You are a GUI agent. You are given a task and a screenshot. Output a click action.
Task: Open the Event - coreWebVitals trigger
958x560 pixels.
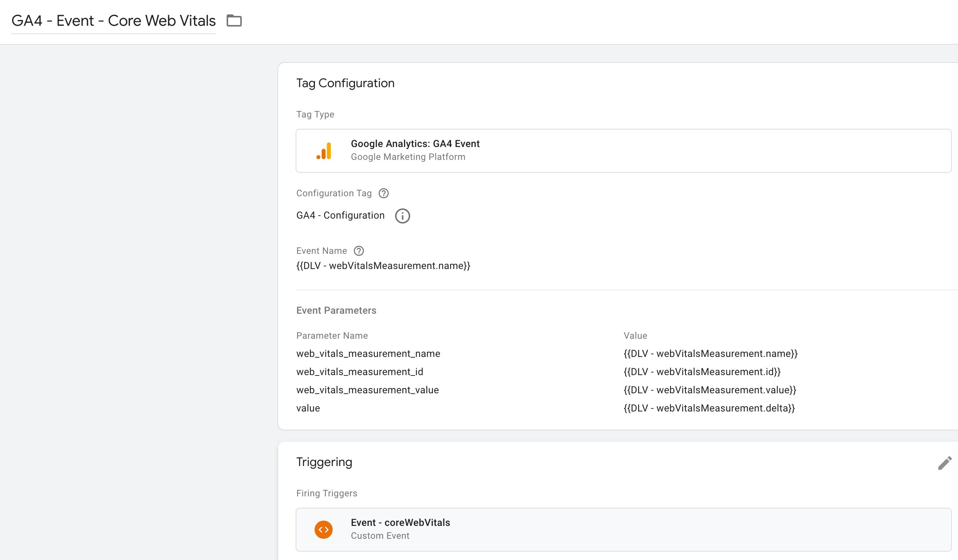point(623,530)
